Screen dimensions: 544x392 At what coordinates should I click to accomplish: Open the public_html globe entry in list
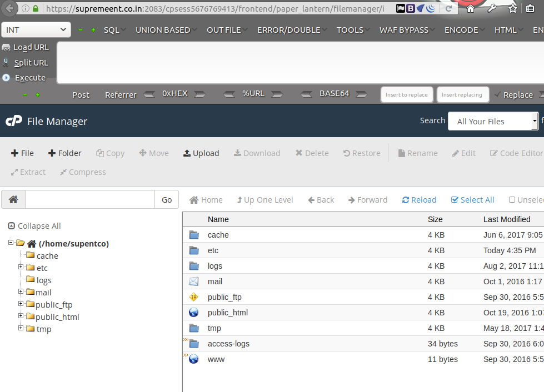[x=228, y=313]
